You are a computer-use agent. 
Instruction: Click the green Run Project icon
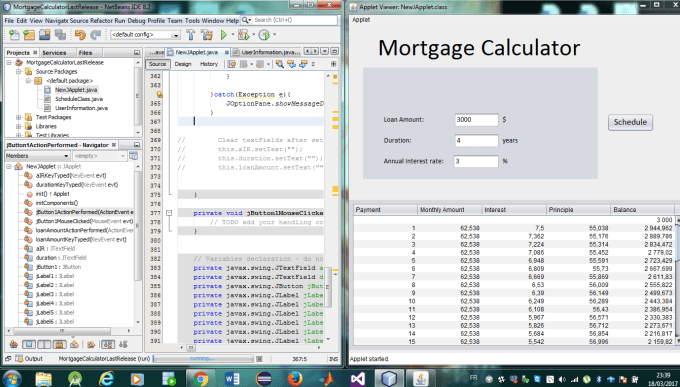tap(224, 35)
